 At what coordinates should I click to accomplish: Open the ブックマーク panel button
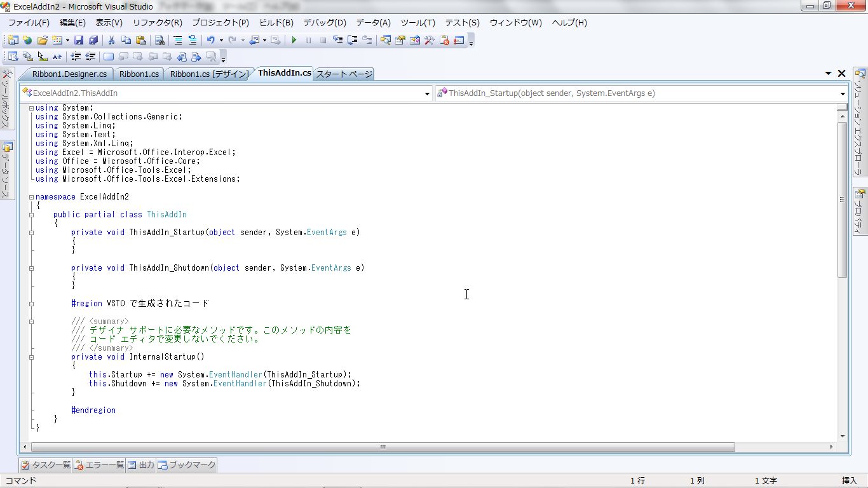click(187, 465)
